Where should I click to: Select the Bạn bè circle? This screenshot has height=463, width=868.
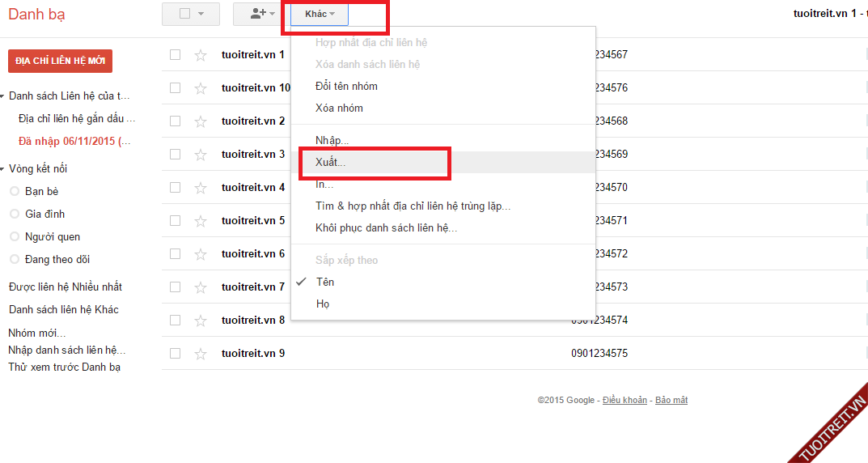tap(41, 191)
